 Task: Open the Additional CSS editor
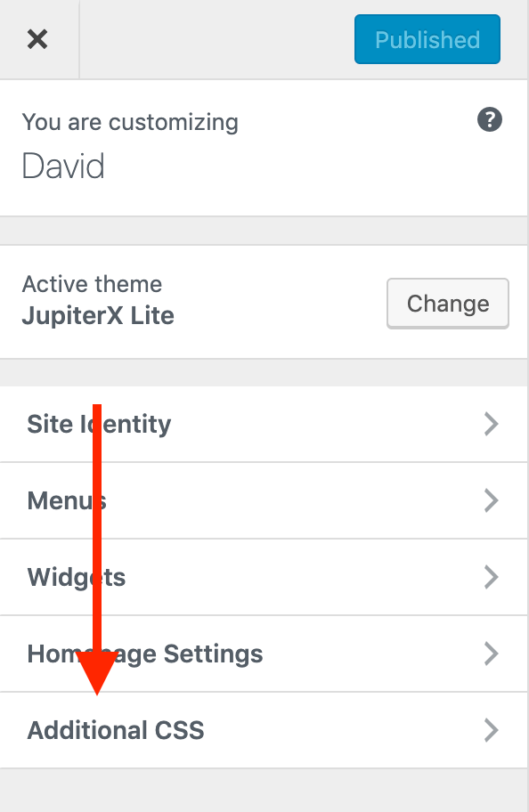pos(115,730)
